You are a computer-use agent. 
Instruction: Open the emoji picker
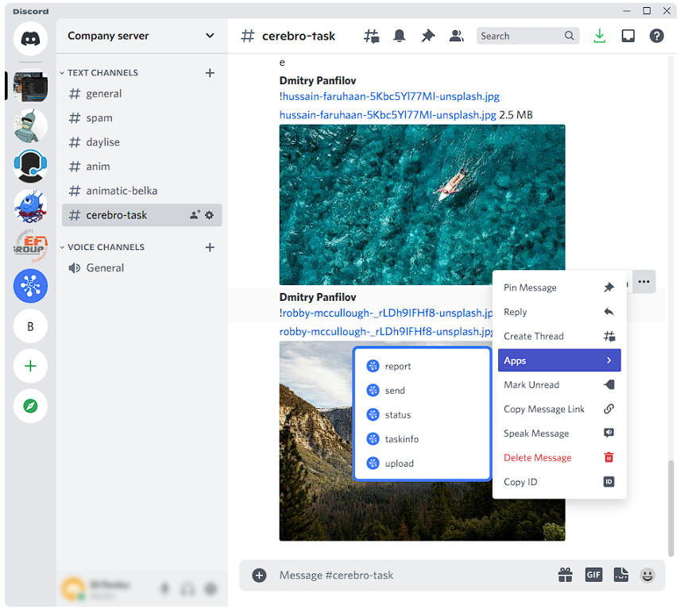coord(647,576)
